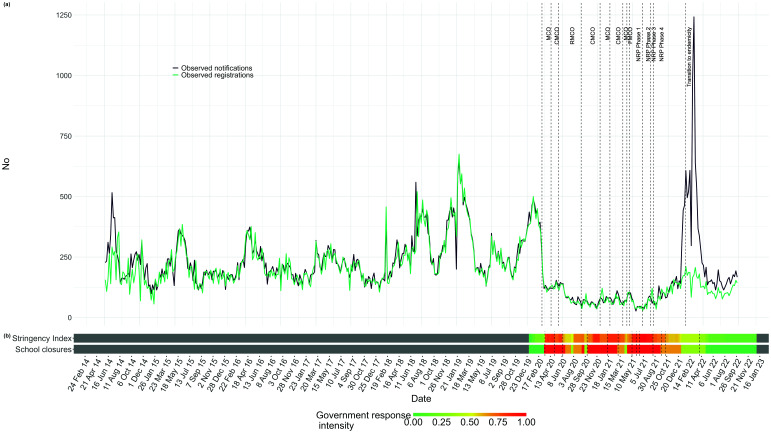Select the RMCO period annotation label
Viewport: 771px width, 432px height.
click(572, 37)
